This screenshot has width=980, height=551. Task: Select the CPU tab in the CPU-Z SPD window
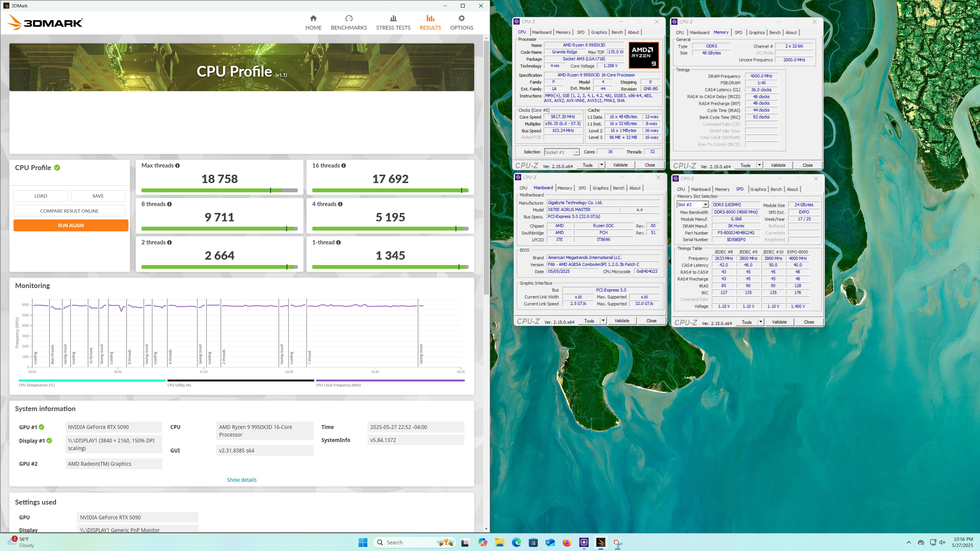(681, 189)
